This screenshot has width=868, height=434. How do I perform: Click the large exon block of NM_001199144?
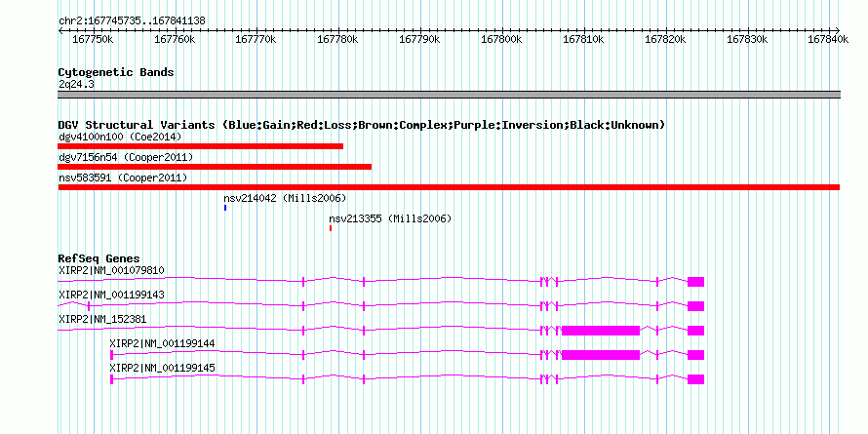601,355
